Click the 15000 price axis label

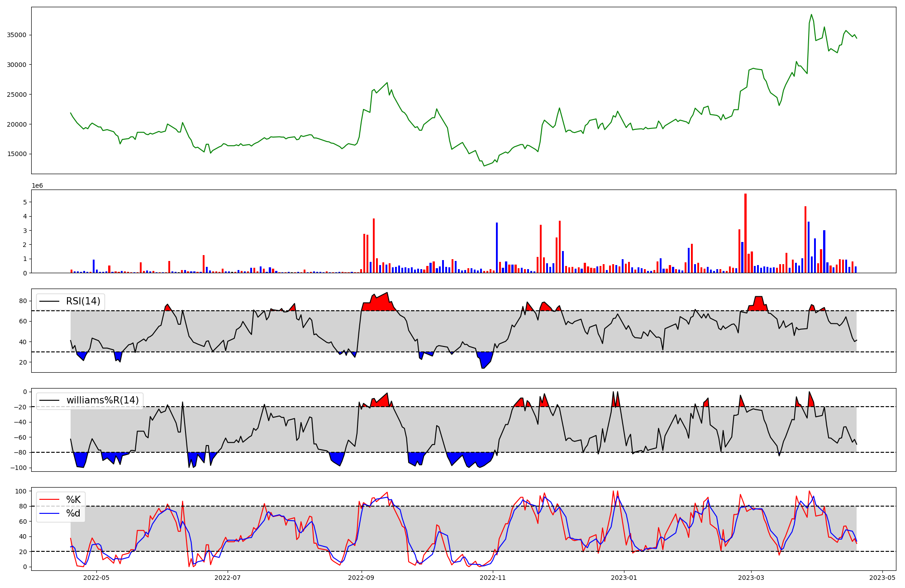point(16,154)
